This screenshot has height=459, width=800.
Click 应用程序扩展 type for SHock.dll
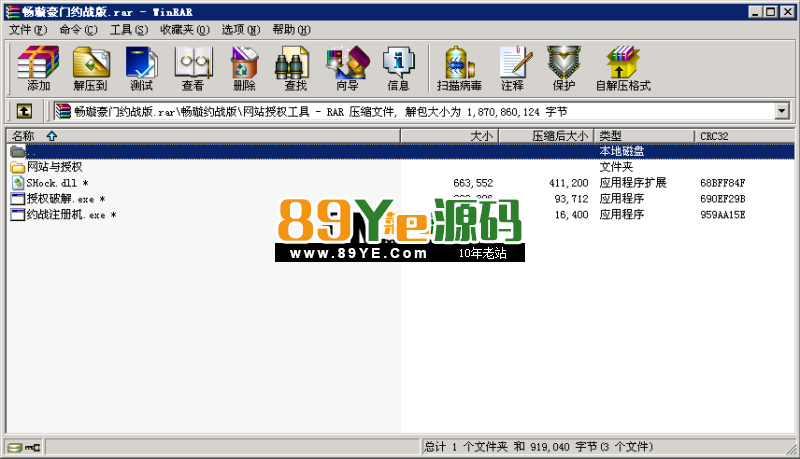[x=633, y=183]
